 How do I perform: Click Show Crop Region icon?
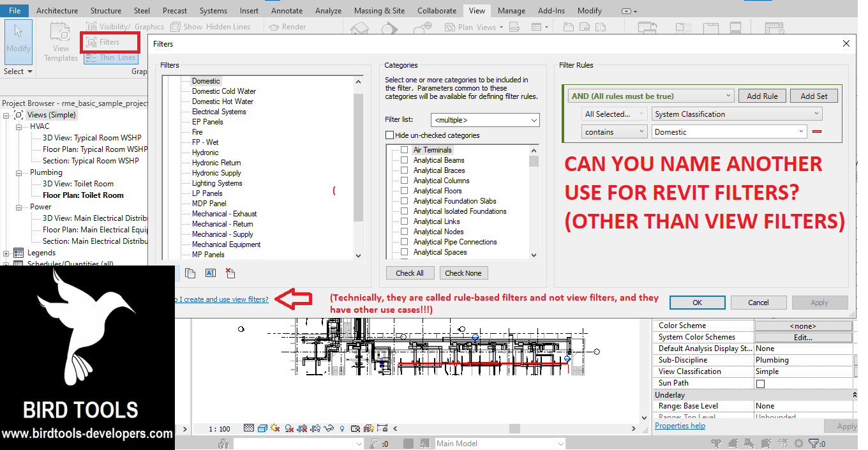(317, 428)
